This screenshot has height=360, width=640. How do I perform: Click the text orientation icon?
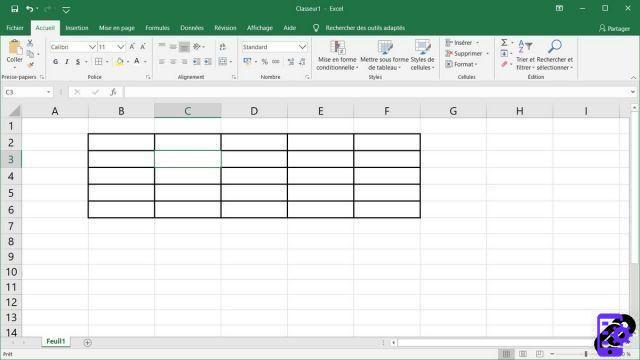(x=197, y=47)
